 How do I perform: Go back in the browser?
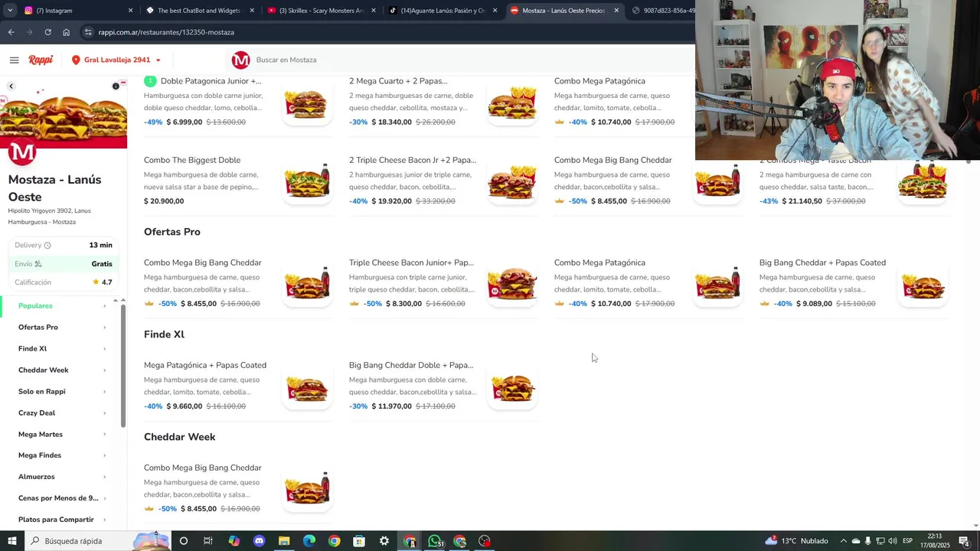(x=11, y=32)
